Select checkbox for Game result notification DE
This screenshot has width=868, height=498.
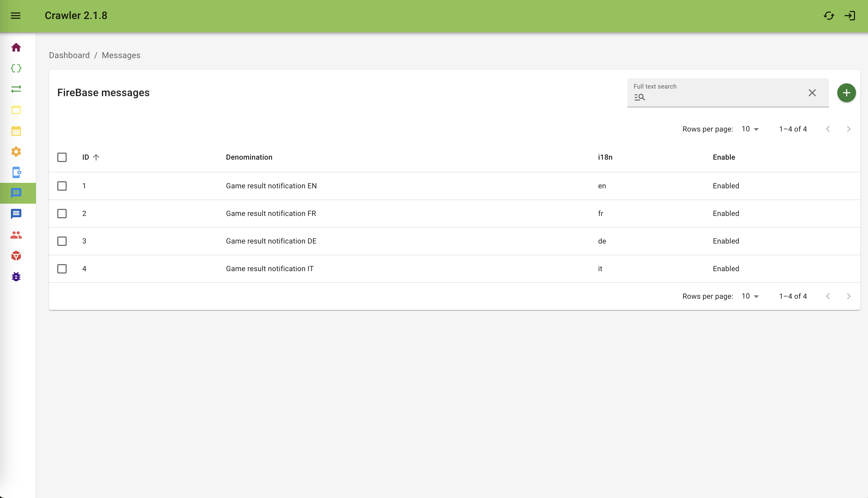(62, 241)
